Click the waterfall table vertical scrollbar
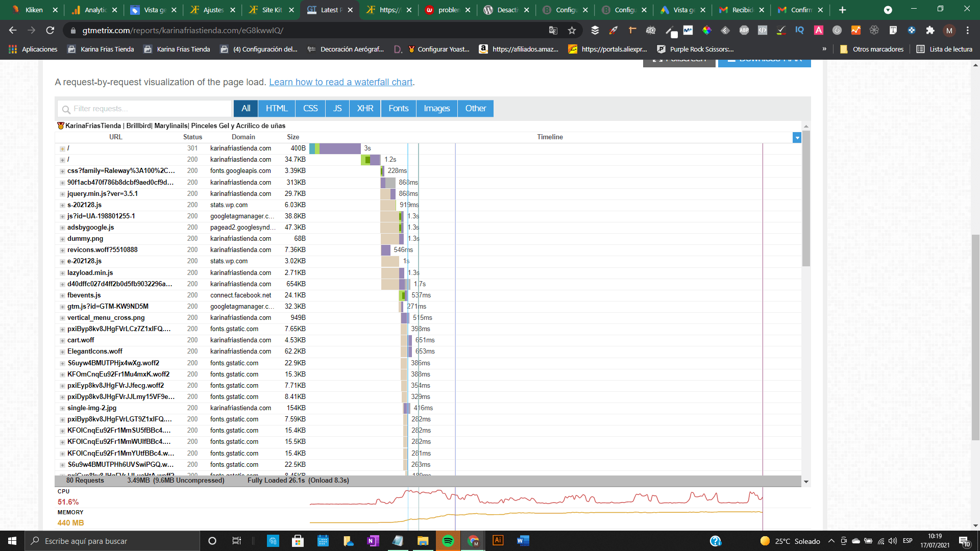980x551 pixels. pos(806,199)
